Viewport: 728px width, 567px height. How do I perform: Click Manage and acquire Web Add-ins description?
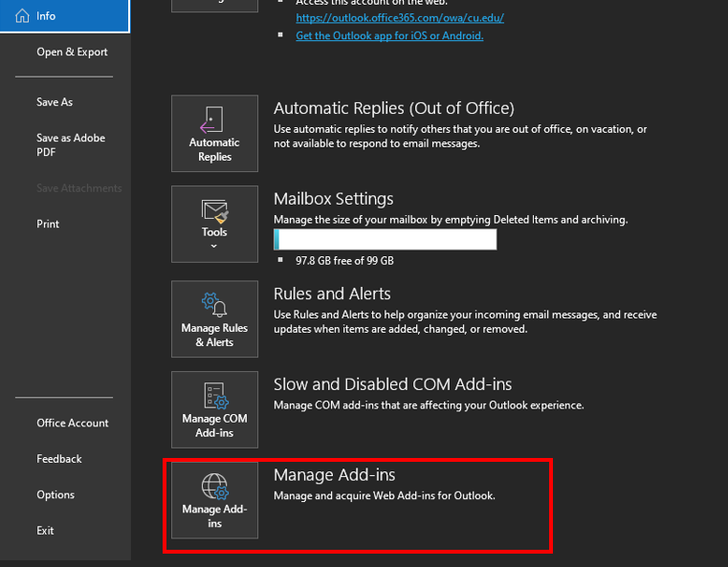point(385,495)
